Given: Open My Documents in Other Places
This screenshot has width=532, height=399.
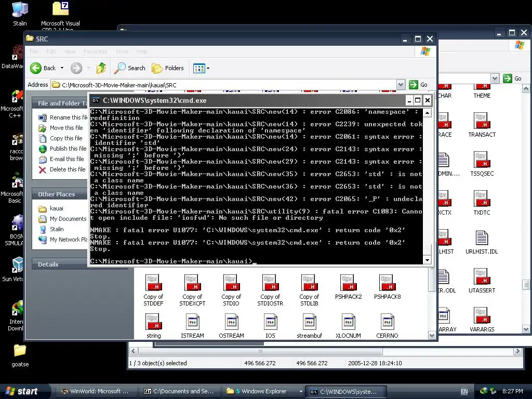Looking at the screenshot, I should coord(62,219).
